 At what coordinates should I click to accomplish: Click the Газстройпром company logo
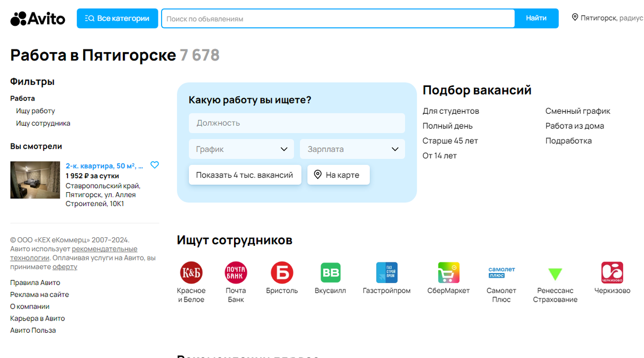[386, 273]
